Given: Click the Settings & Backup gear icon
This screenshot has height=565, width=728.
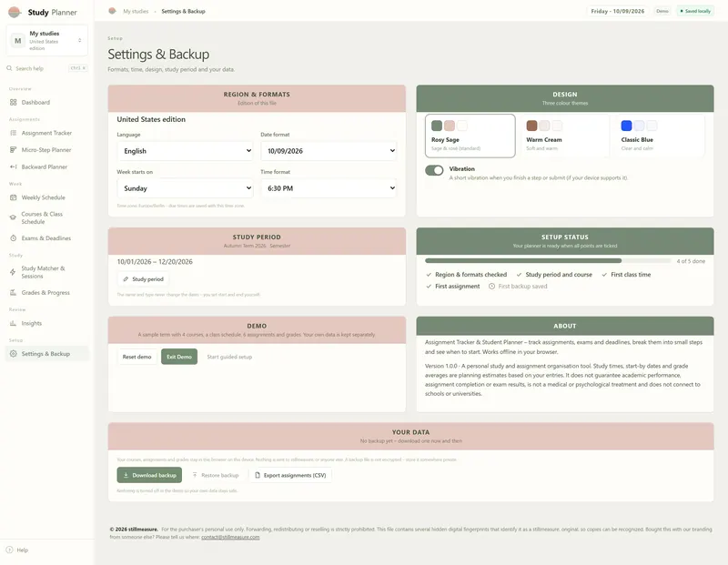Looking at the screenshot, I should pyautogui.click(x=13, y=354).
